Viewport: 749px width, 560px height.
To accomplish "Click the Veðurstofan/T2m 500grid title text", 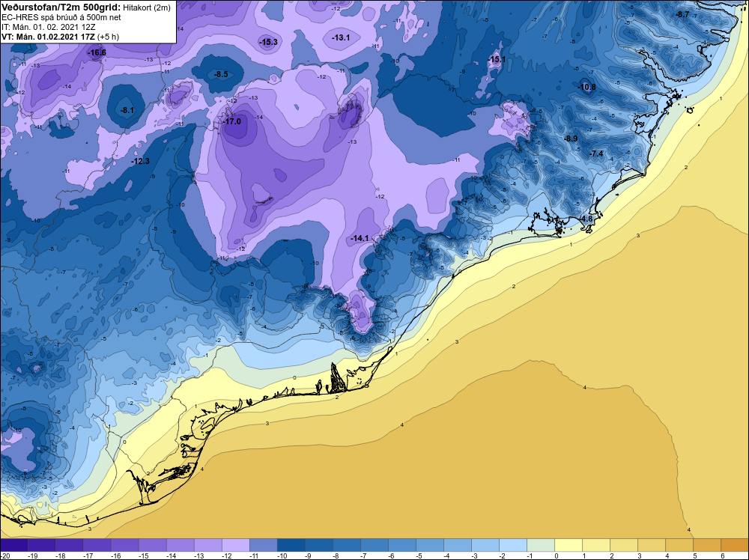I will [x=61, y=6].
